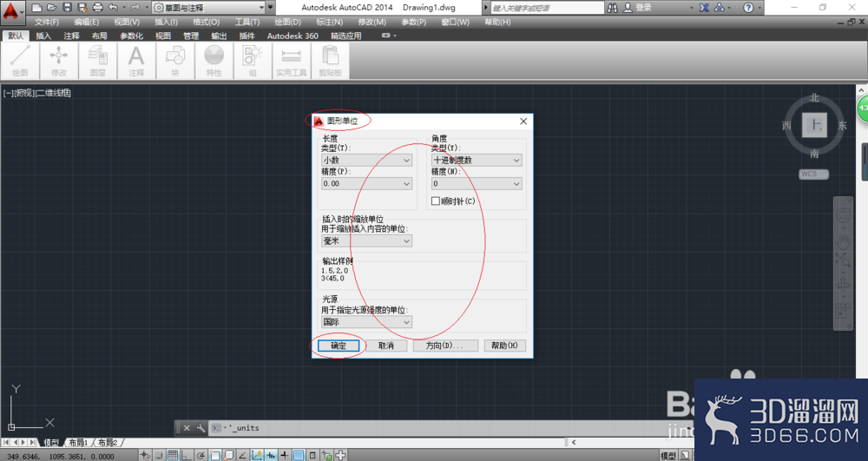Switch to the 参数化 ribbon tab
The height and width of the screenshot is (461, 868).
click(x=131, y=36)
